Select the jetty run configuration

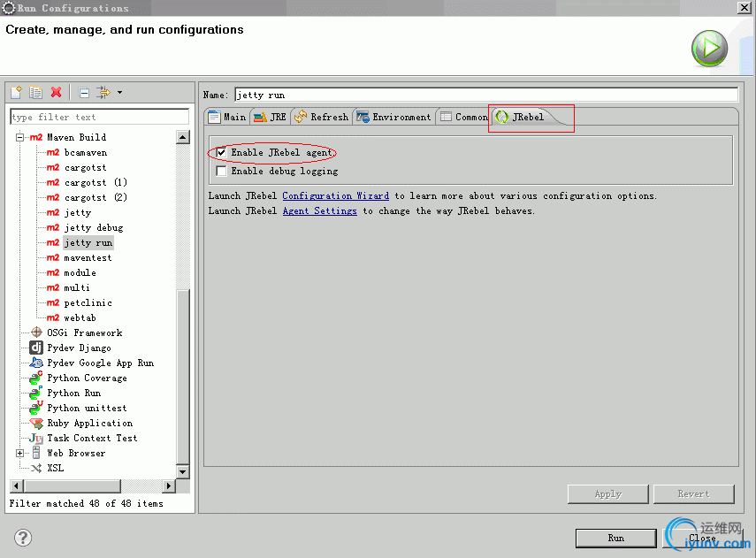[x=88, y=242]
